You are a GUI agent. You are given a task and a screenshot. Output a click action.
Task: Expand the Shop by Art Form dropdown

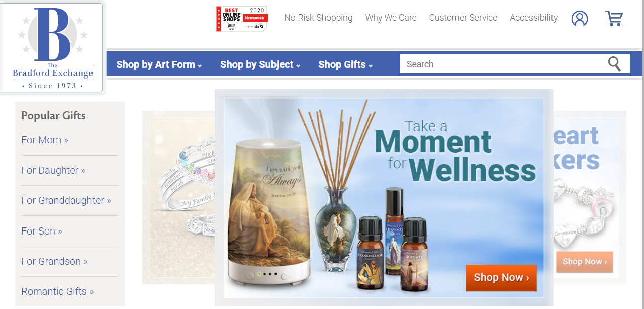[x=159, y=64]
